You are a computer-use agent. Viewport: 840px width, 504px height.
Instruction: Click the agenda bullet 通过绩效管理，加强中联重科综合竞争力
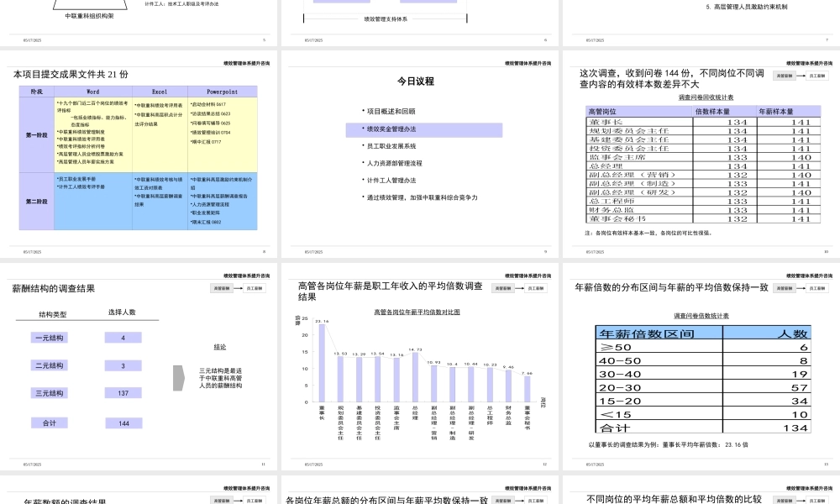click(x=422, y=197)
